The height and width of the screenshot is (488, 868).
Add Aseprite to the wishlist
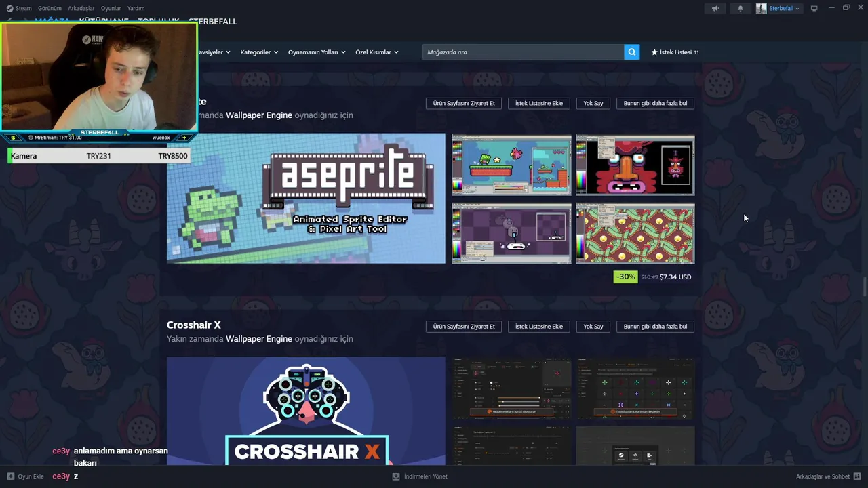tap(539, 103)
